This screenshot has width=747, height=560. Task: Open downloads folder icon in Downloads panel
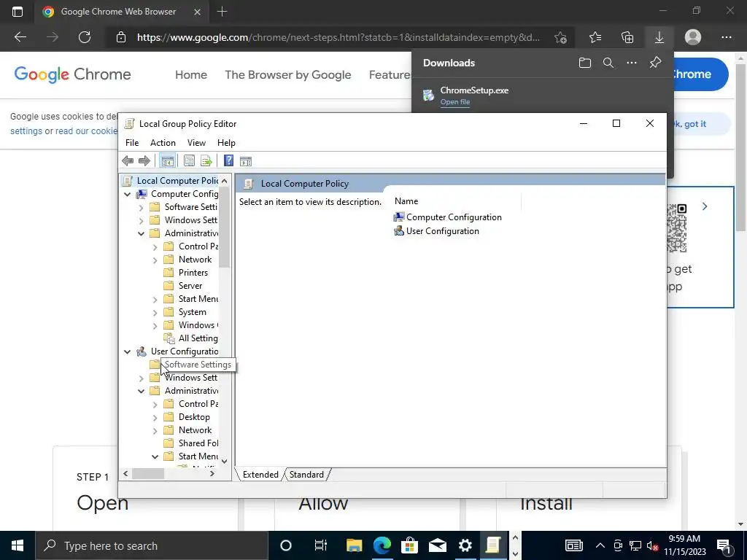pyautogui.click(x=585, y=63)
